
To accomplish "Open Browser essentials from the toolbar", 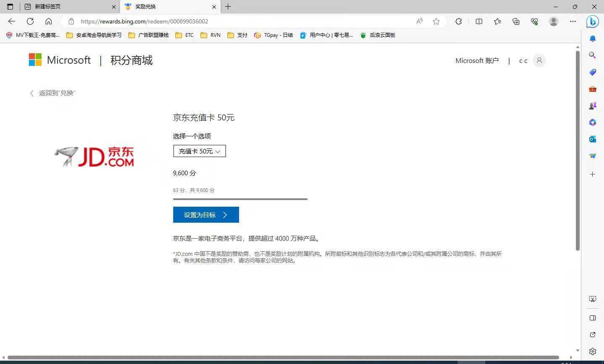I will (534, 21).
